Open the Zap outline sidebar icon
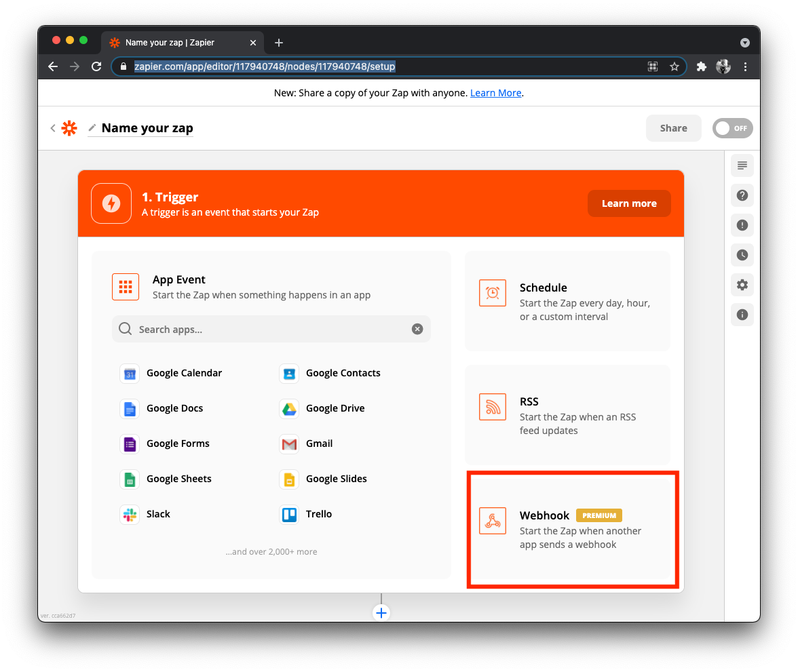This screenshot has height=672, width=798. click(x=742, y=165)
